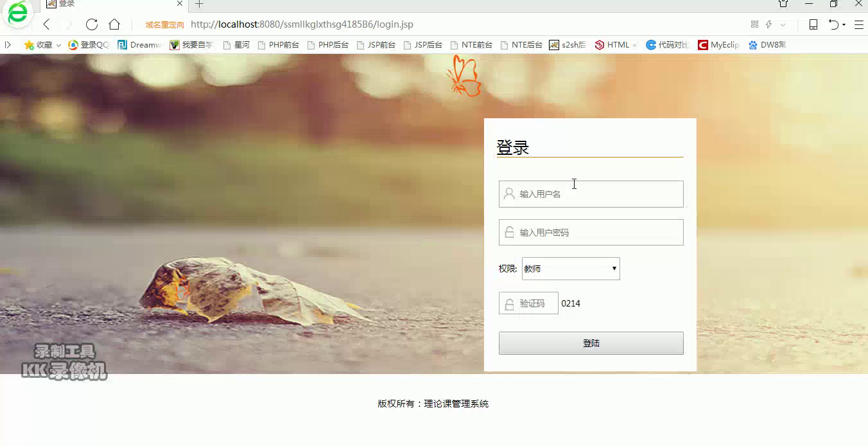Focus the URL address field
Image resolution: width=868 pixels, height=446 pixels.
tap(302, 24)
